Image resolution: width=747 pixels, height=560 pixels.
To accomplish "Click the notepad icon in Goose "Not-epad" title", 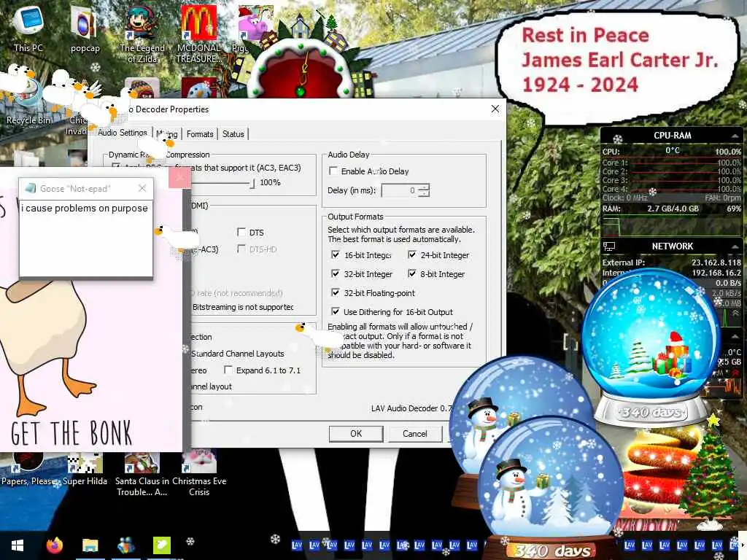I will tap(30, 188).
